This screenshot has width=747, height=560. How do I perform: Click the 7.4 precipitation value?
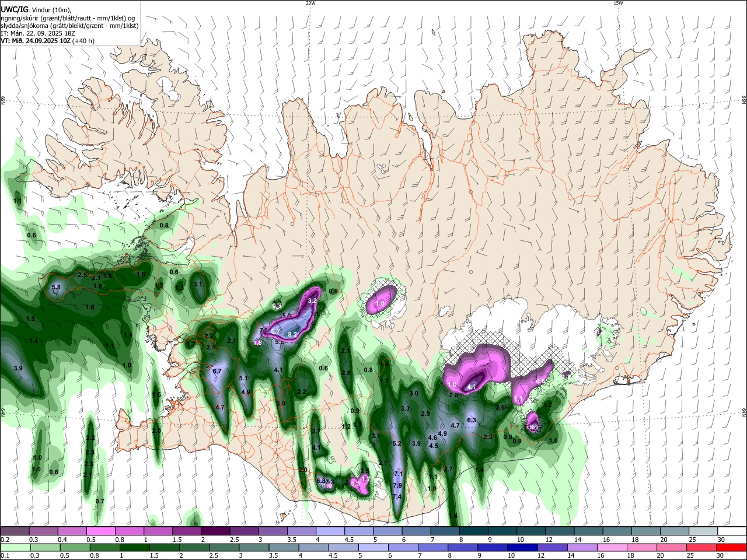point(397,496)
